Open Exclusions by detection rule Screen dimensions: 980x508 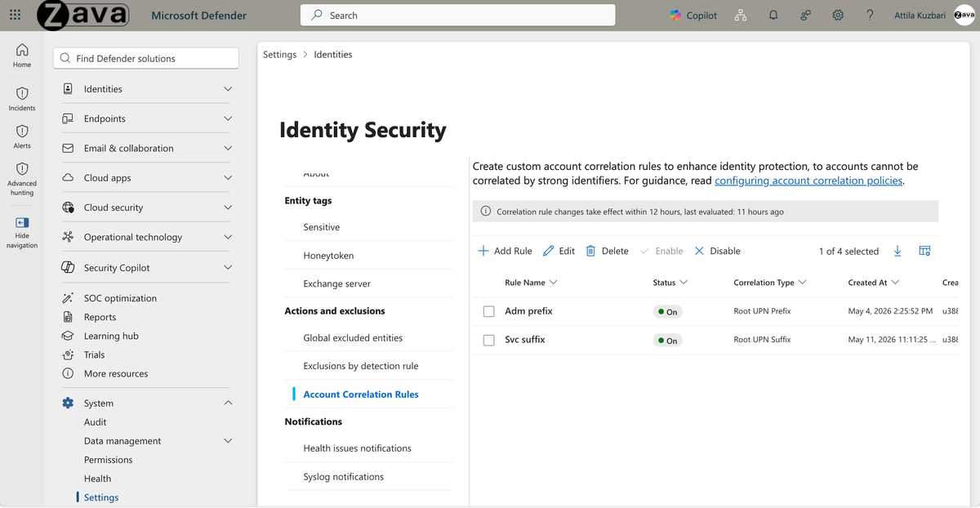[368, 366]
